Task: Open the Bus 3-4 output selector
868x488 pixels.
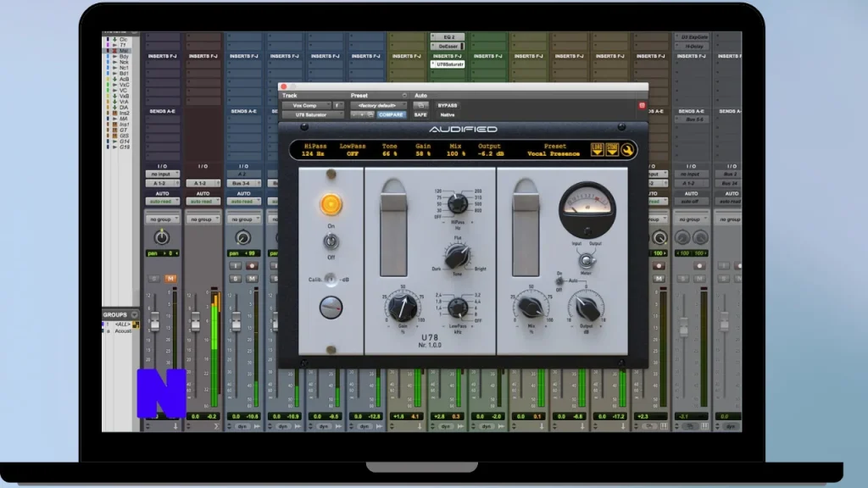Action: [x=243, y=183]
